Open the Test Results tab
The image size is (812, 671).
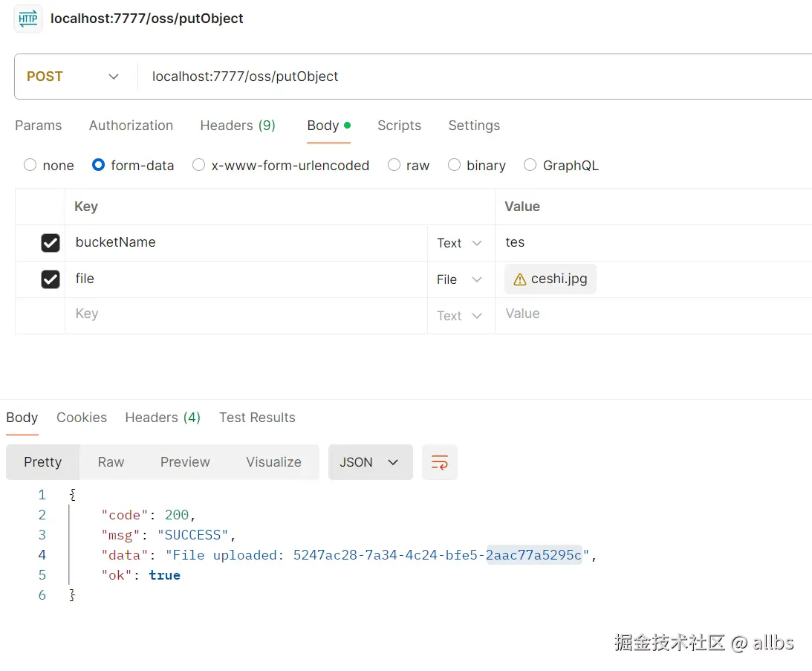257,418
